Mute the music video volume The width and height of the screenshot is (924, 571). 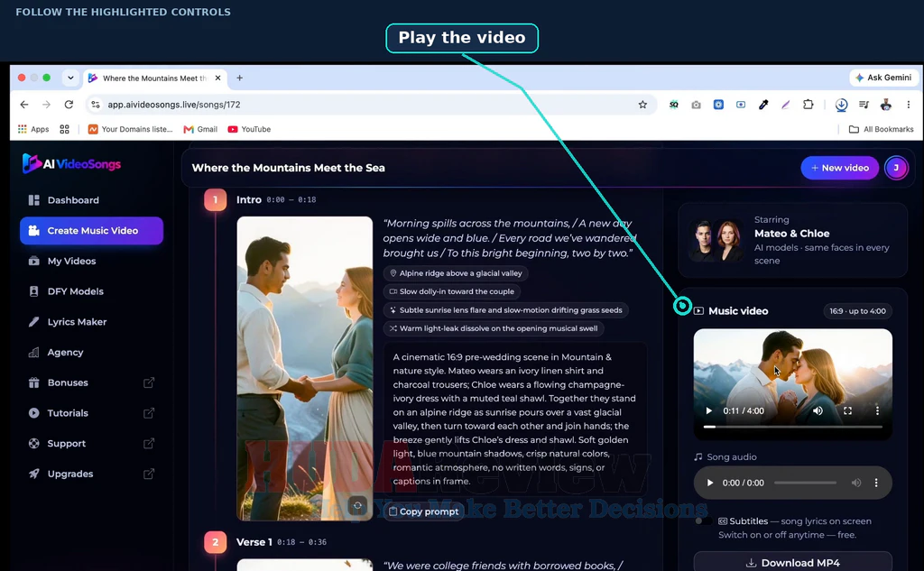click(x=818, y=410)
